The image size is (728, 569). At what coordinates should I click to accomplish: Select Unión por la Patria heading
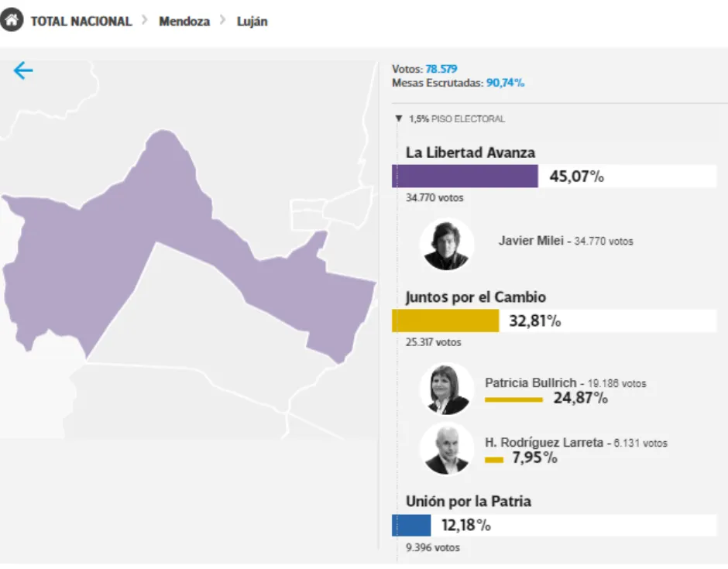pos(469,502)
